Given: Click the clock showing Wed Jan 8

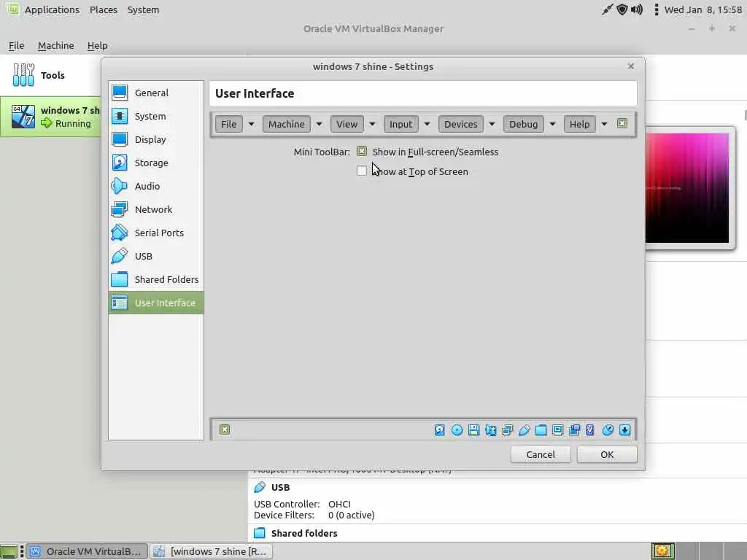Looking at the screenshot, I should pos(703,9).
